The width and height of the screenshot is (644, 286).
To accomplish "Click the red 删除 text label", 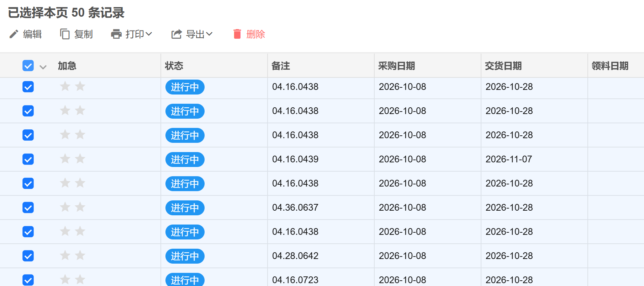I will [256, 34].
